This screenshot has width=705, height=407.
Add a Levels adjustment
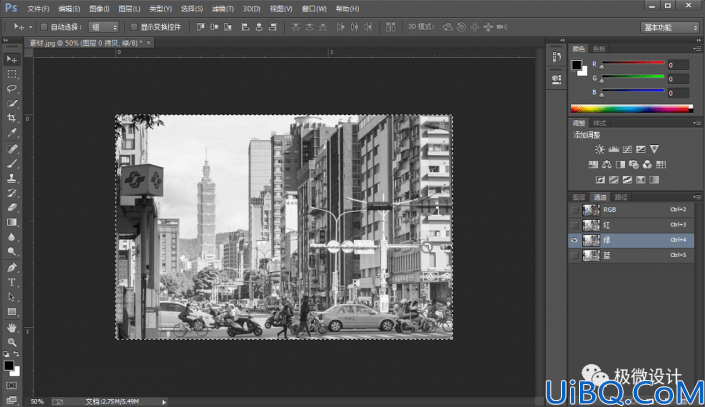coord(613,149)
